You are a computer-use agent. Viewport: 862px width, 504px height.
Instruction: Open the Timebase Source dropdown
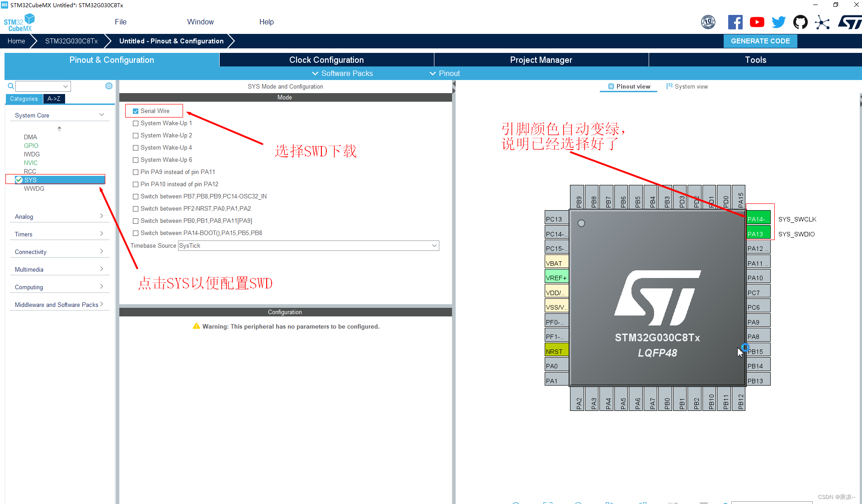(308, 245)
